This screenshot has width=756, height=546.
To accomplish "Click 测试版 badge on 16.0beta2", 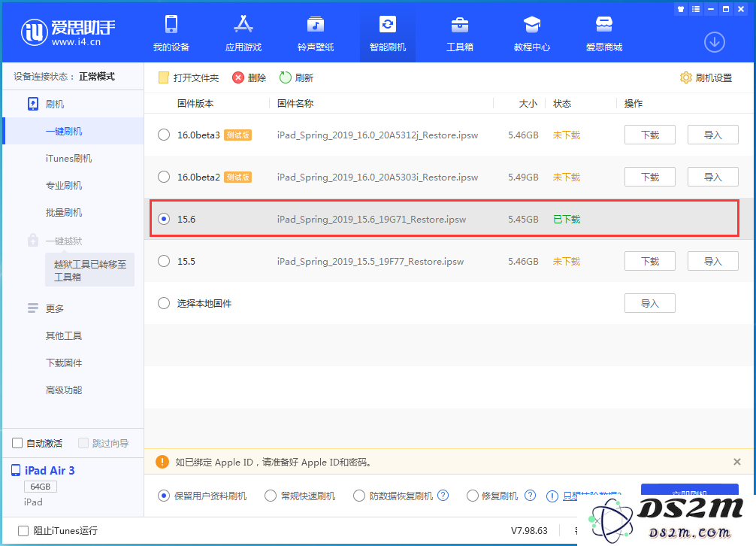I will [237, 177].
